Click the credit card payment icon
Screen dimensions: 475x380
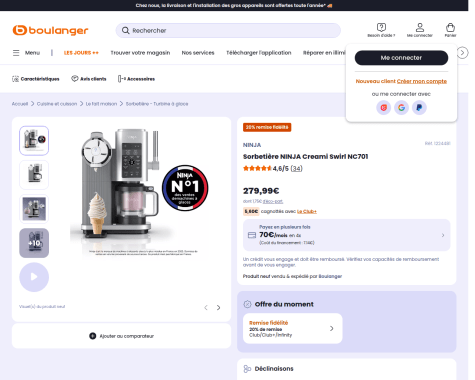(252, 235)
